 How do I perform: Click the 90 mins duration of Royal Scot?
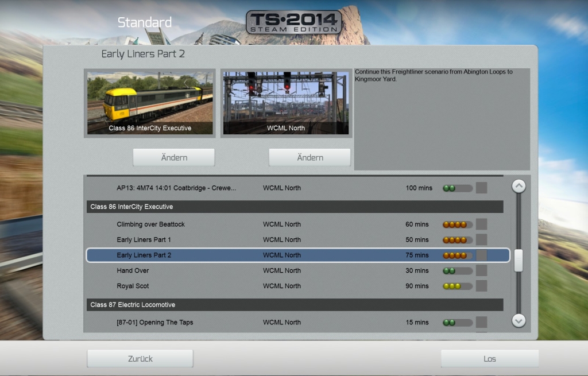point(417,286)
